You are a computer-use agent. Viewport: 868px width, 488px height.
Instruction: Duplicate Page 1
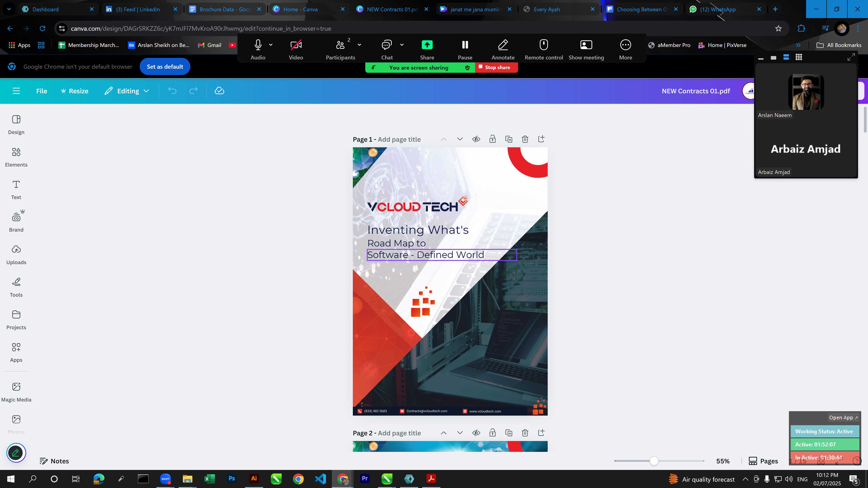509,139
